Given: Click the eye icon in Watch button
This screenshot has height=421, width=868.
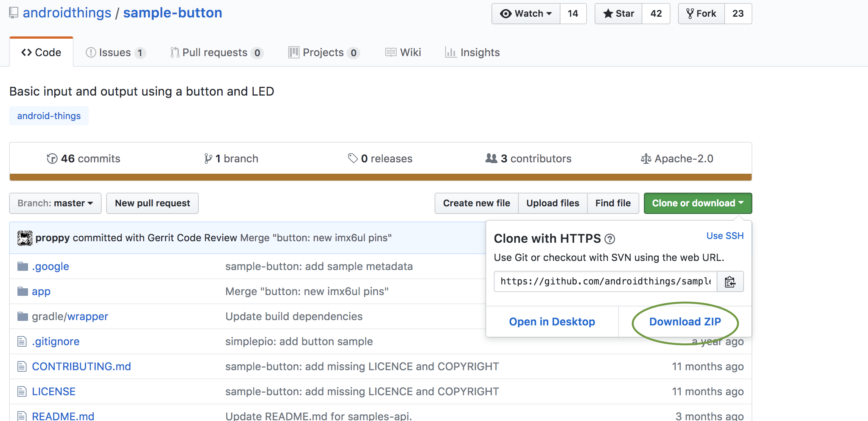Looking at the screenshot, I should coord(505,14).
